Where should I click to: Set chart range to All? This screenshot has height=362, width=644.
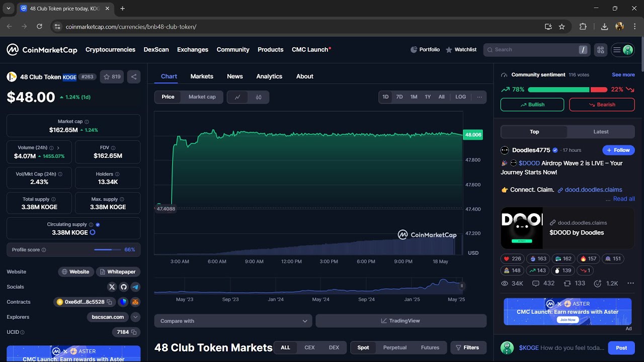click(x=442, y=97)
